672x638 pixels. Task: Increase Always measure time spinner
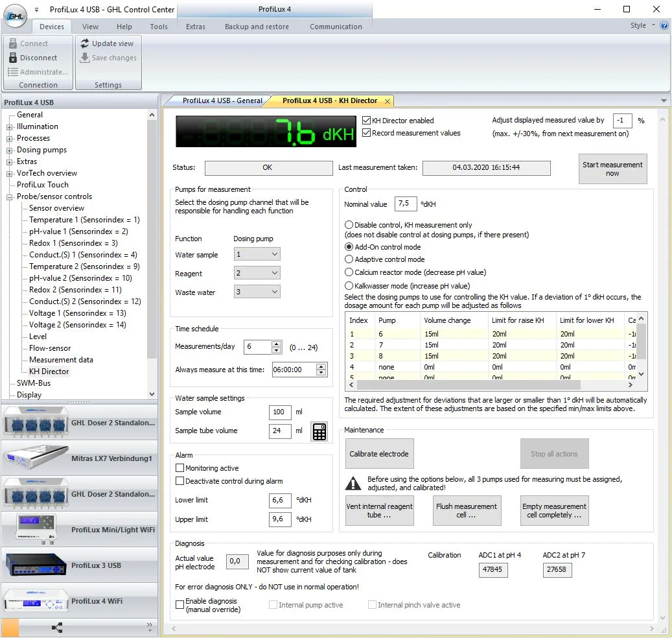(321, 366)
